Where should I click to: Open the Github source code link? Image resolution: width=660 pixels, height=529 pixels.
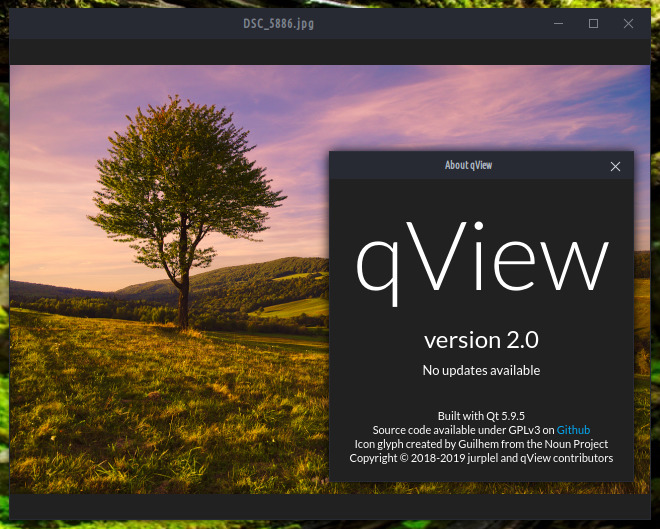click(573, 430)
